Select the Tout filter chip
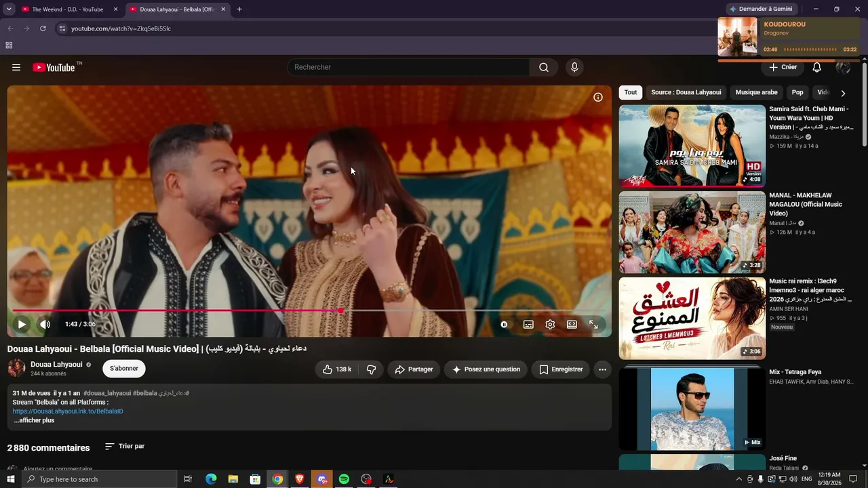Viewport: 868px width, 488px height. pos(631,92)
